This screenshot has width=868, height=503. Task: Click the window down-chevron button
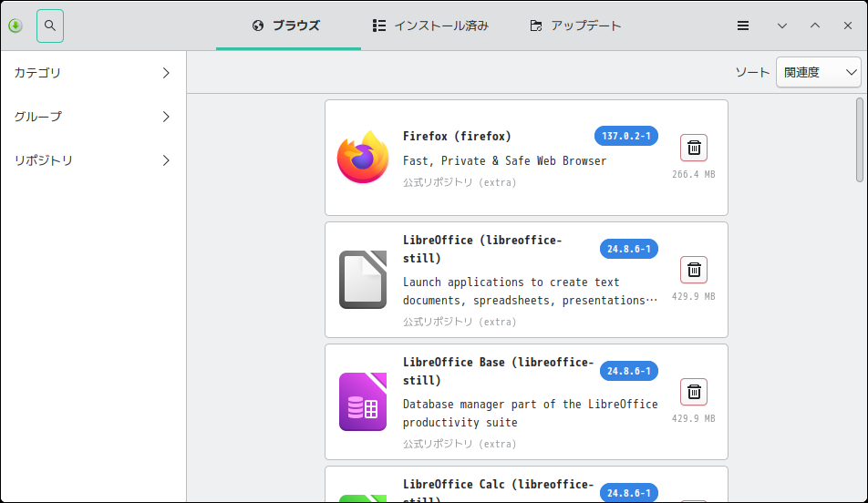(x=781, y=26)
